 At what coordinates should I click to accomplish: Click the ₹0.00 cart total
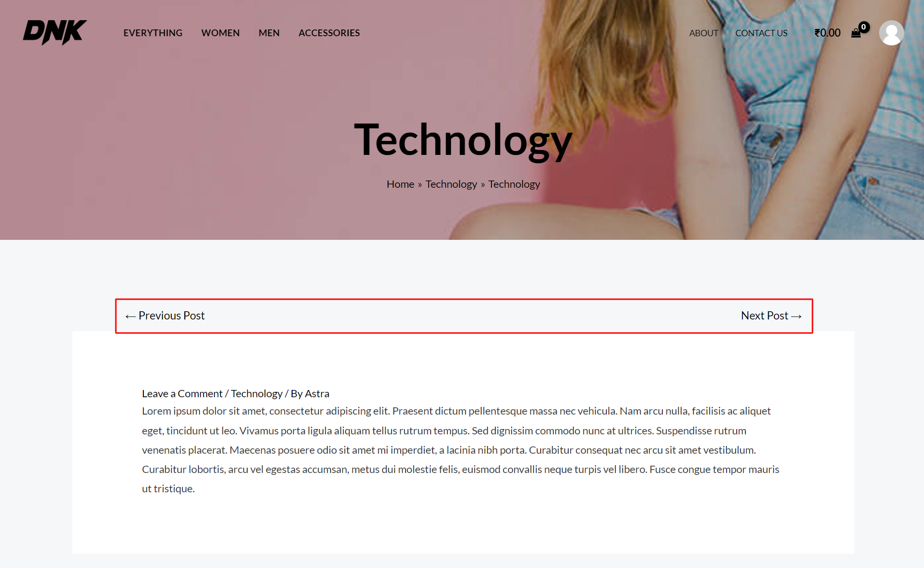[x=827, y=32]
